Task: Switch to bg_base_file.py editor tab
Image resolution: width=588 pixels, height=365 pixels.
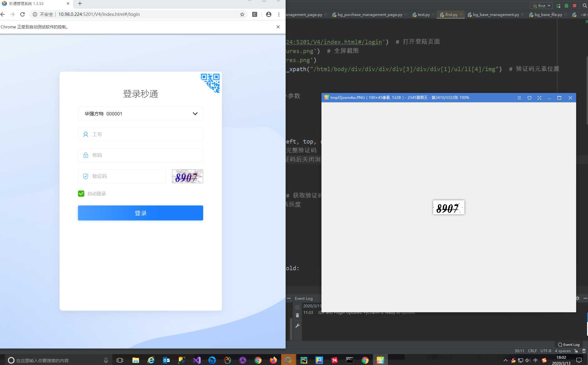Action: point(548,15)
